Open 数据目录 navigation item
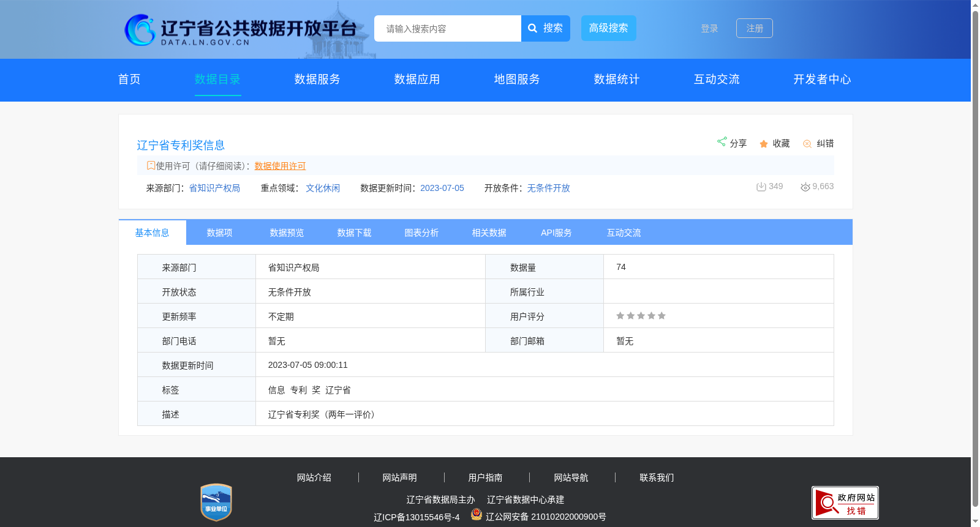The height and width of the screenshot is (527, 980). (217, 80)
